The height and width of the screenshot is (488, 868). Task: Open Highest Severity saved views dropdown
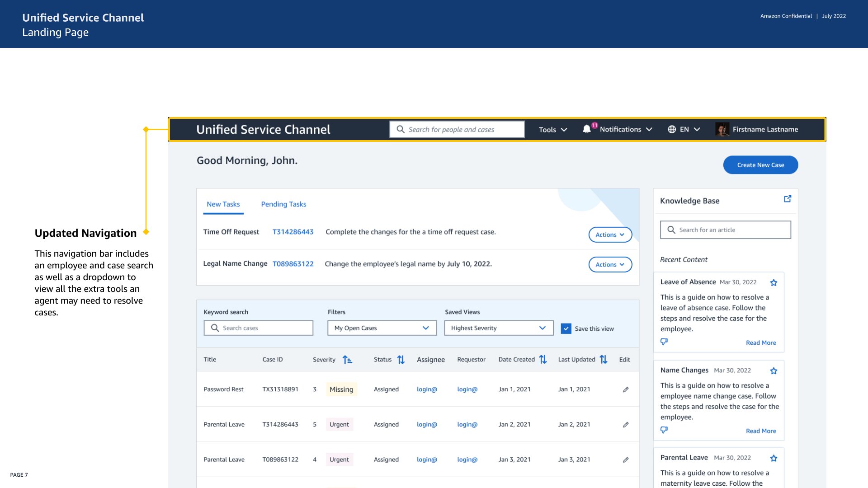tap(499, 328)
